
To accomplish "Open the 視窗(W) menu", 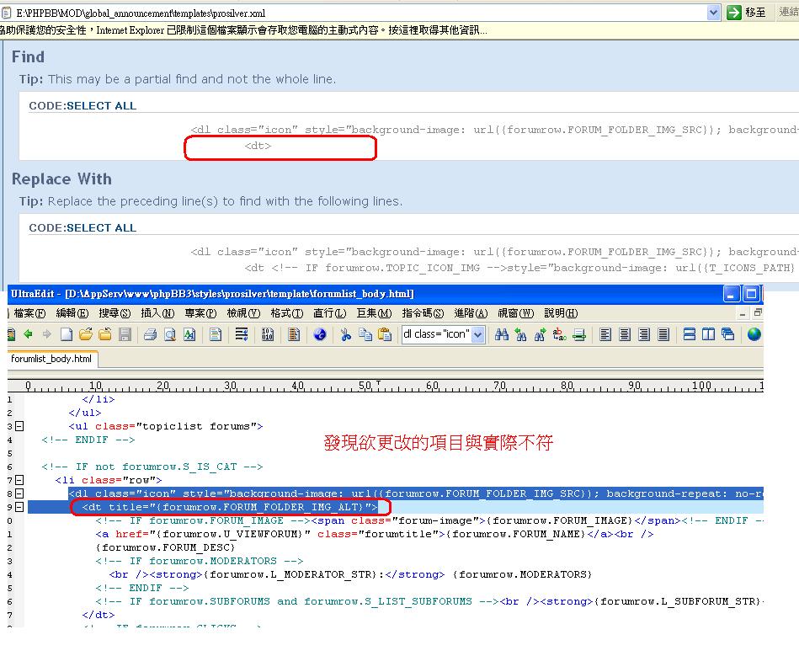I will [x=515, y=312].
